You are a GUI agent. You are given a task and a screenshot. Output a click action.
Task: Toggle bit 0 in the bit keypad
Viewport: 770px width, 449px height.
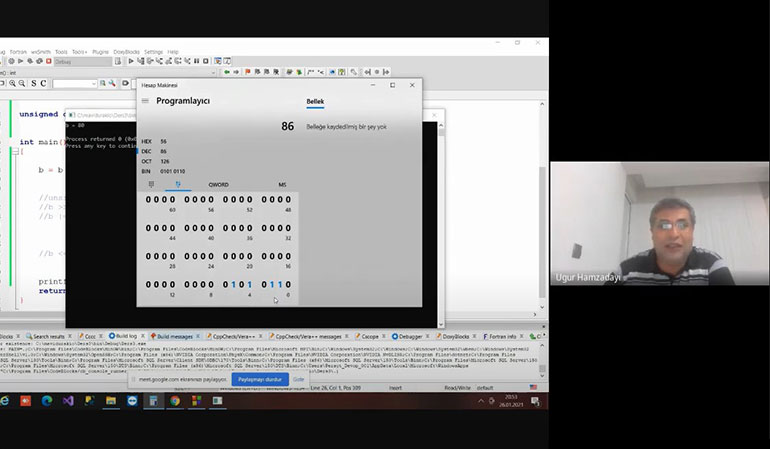285,284
